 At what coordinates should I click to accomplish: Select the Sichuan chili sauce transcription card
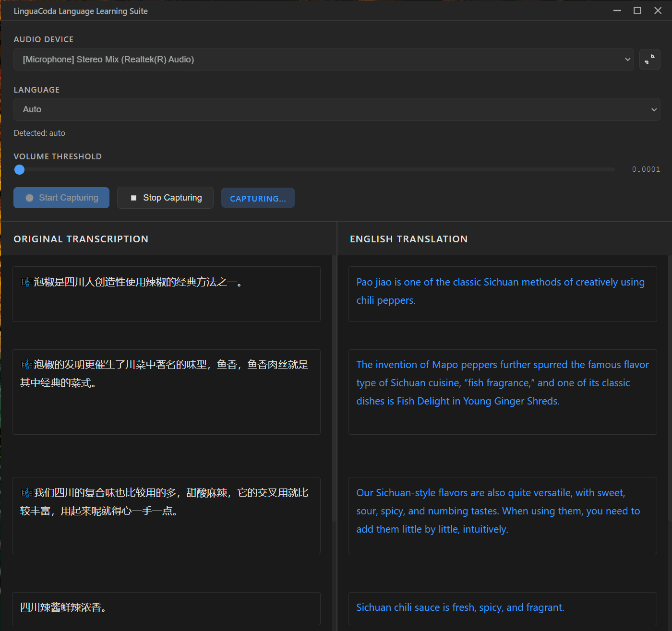coord(166,608)
